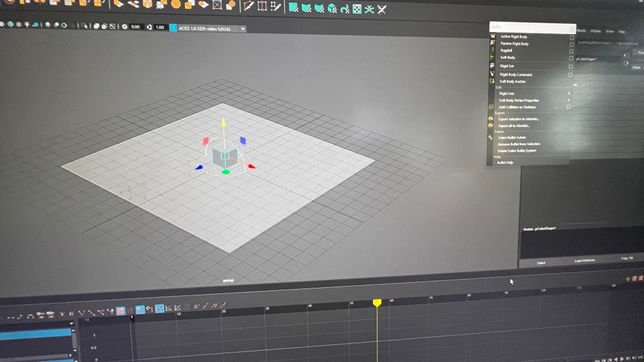Click the yellow current time marker
The width and height of the screenshot is (644, 362).
377,302
